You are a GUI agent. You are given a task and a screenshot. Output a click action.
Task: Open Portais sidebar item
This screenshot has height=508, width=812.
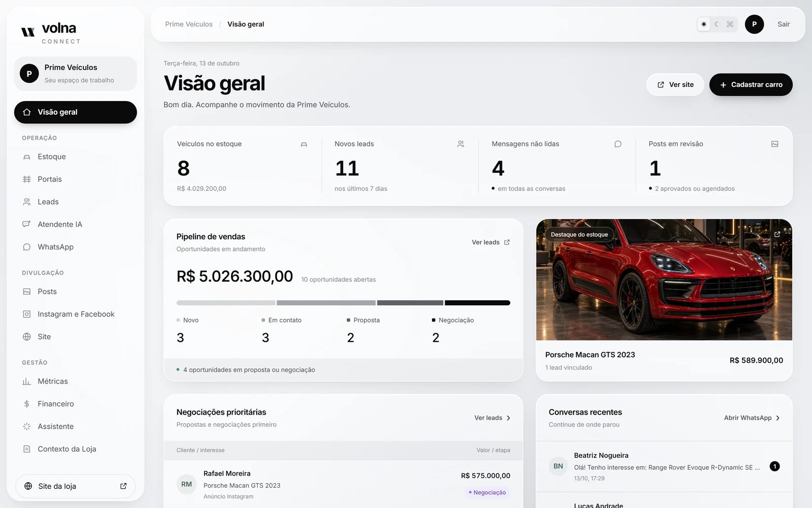coord(76,179)
